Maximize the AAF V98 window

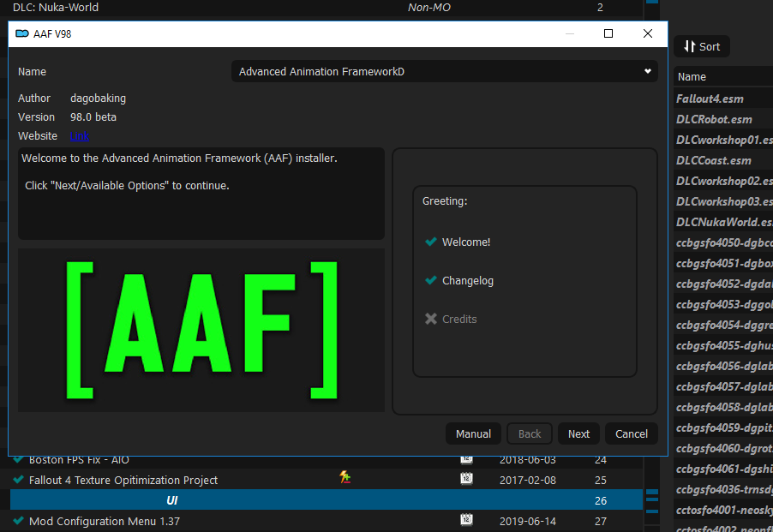(x=608, y=33)
